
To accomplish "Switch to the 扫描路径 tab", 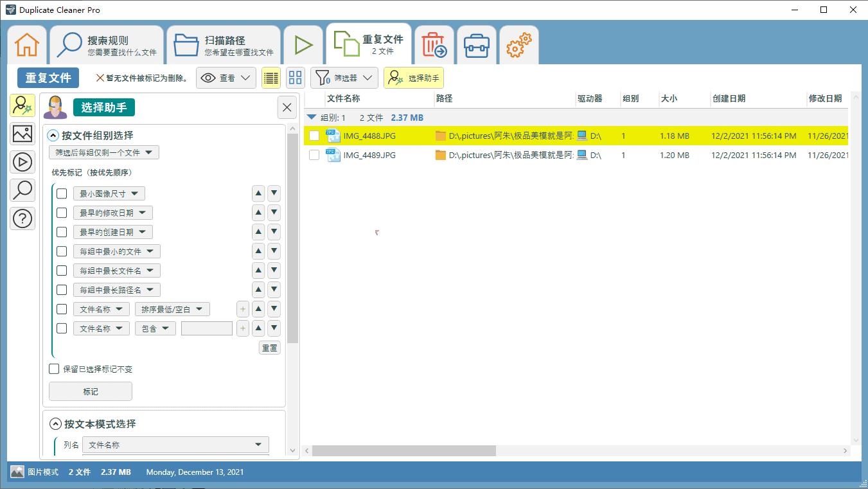I will coord(224,45).
